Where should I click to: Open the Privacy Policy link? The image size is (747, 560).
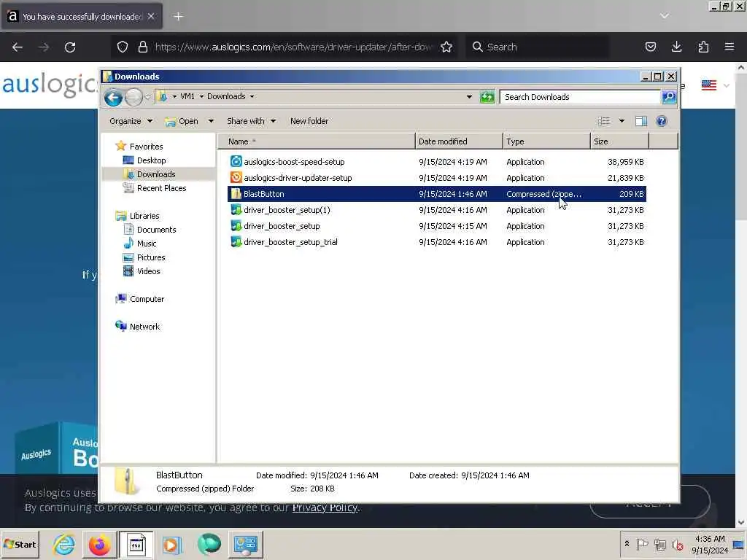pyautogui.click(x=325, y=507)
